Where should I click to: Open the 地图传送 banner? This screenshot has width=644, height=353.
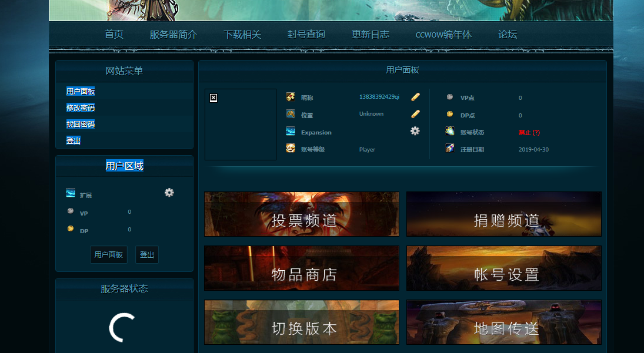[503, 322]
